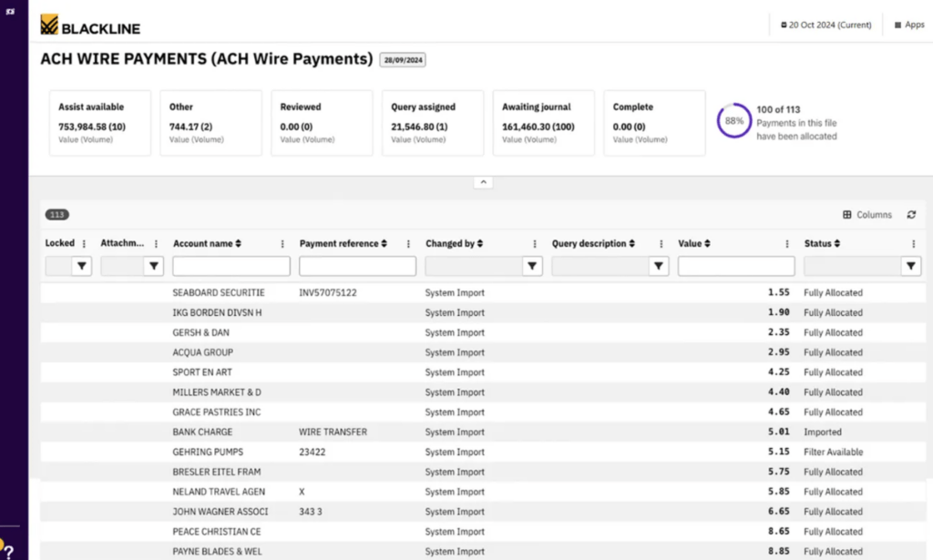The width and height of the screenshot is (933, 560).
Task: Focus the Payment reference filter field
Action: (357, 266)
